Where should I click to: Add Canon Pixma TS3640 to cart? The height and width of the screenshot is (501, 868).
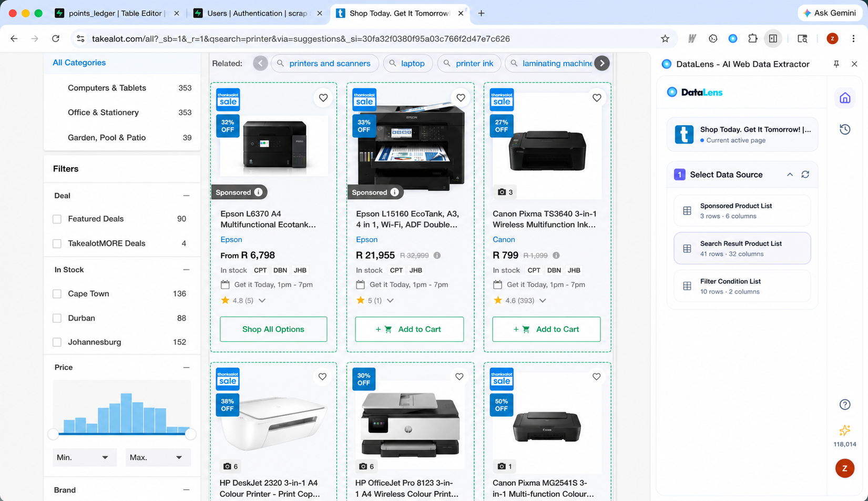coord(546,329)
